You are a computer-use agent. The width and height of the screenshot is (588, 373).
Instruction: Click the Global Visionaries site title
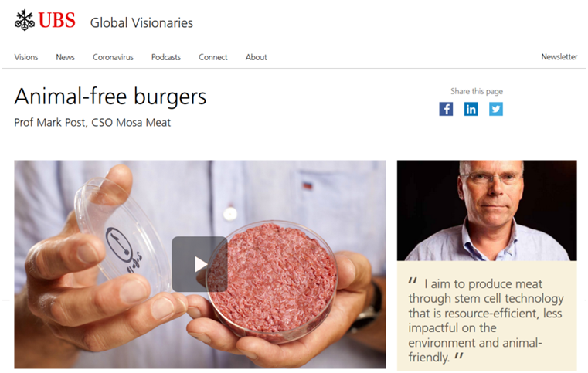click(141, 23)
